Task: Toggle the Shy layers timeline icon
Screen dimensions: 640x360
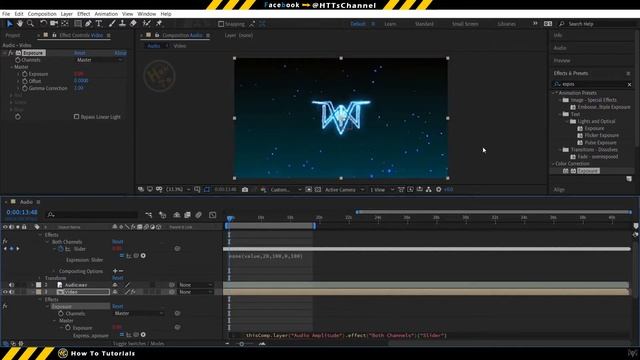Action: (177, 215)
